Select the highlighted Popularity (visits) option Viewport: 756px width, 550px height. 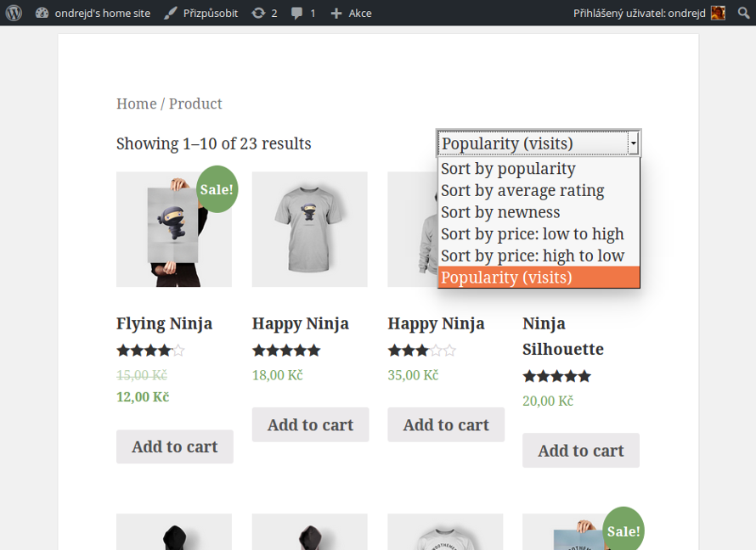pos(539,278)
